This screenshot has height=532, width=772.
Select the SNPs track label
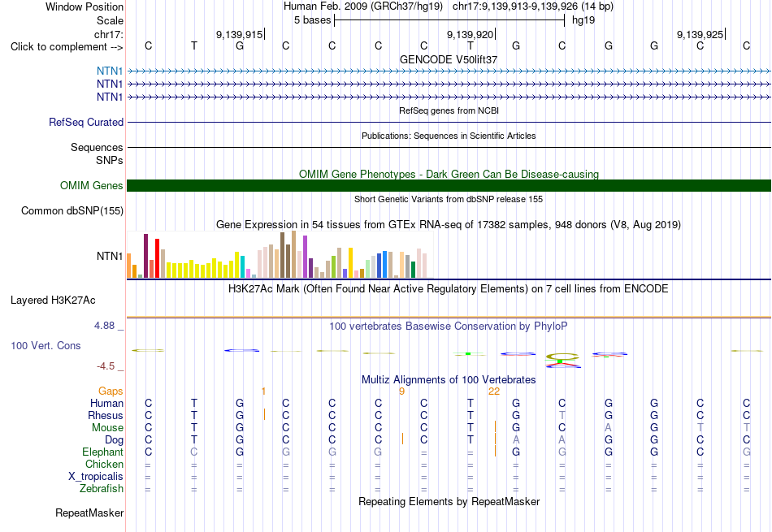pyautogui.click(x=110, y=160)
